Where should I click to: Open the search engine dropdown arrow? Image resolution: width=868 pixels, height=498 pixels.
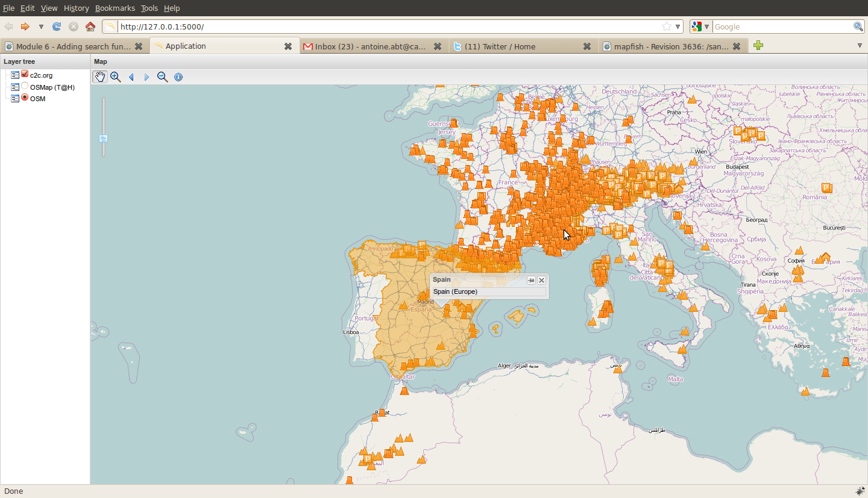[706, 26]
